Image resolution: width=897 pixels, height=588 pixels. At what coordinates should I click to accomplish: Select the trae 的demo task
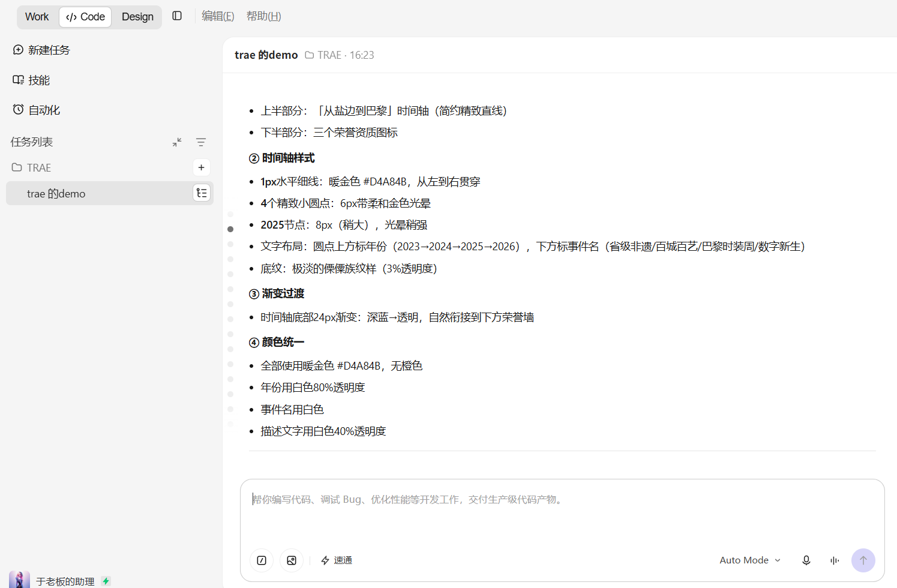tap(110, 193)
